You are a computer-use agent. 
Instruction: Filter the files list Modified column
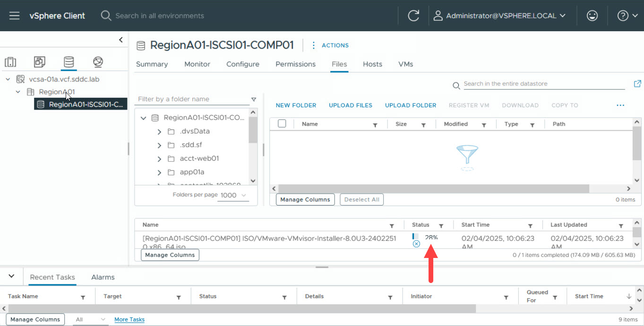click(x=484, y=125)
